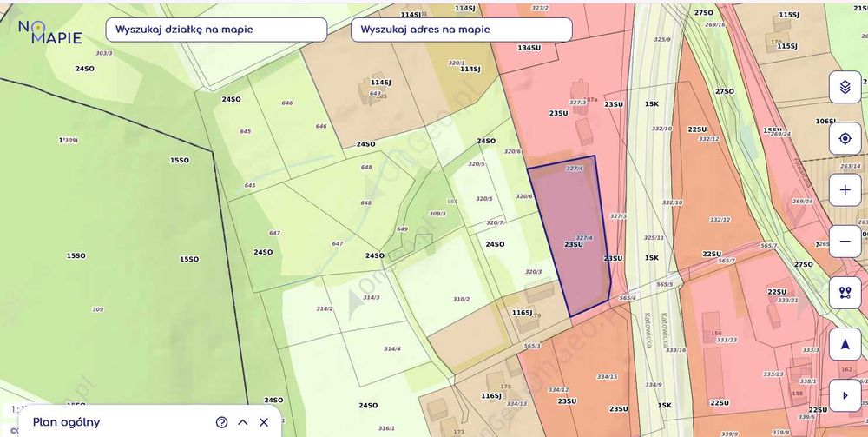Viewport: 868px width, 437px height.
Task: Close the Plan ogólny panel
Action: coord(264,422)
